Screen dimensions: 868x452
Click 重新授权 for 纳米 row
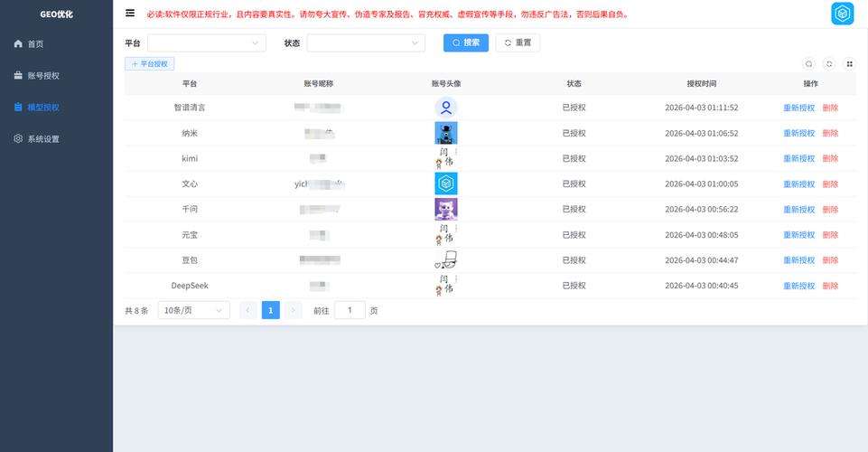click(798, 133)
